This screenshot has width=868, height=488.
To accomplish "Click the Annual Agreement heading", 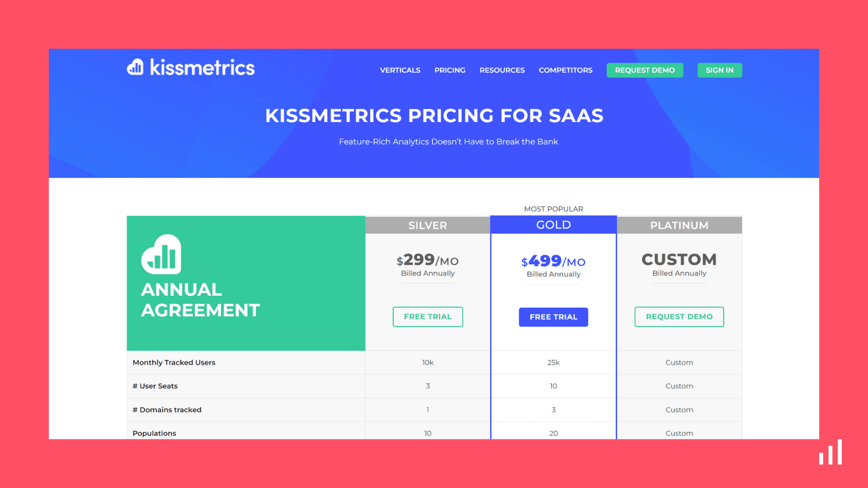I will pyautogui.click(x=200, y=300).
